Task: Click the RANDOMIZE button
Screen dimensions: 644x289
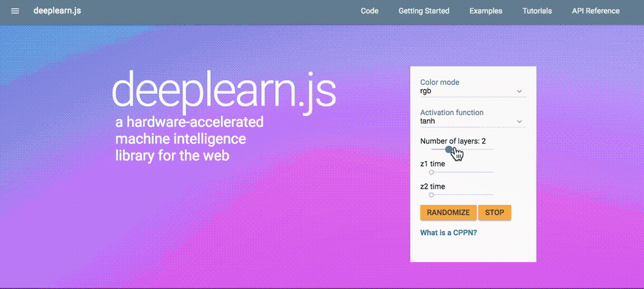Action: (448, 212)
